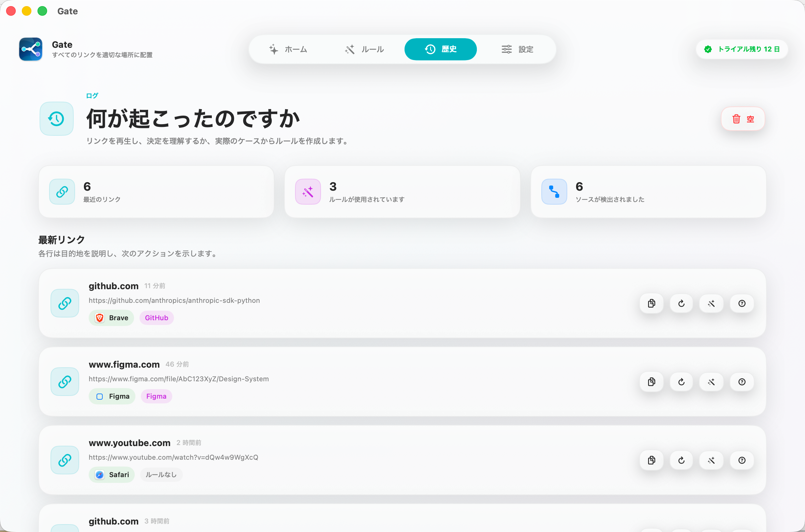The image size is (805, 532).
Task: Click github.com title dated 3 時間前
Action: [x=114, y=521]
